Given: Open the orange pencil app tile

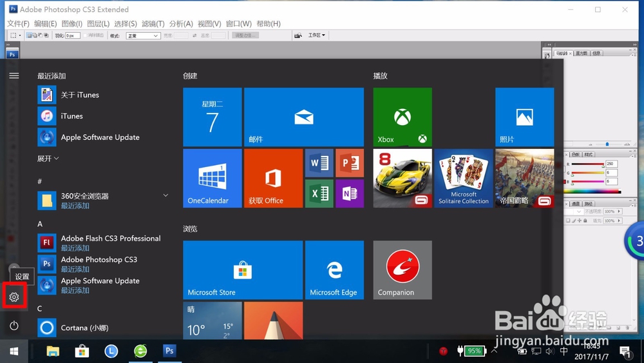Looking at the screenshot, I should [x=274, y=320].
